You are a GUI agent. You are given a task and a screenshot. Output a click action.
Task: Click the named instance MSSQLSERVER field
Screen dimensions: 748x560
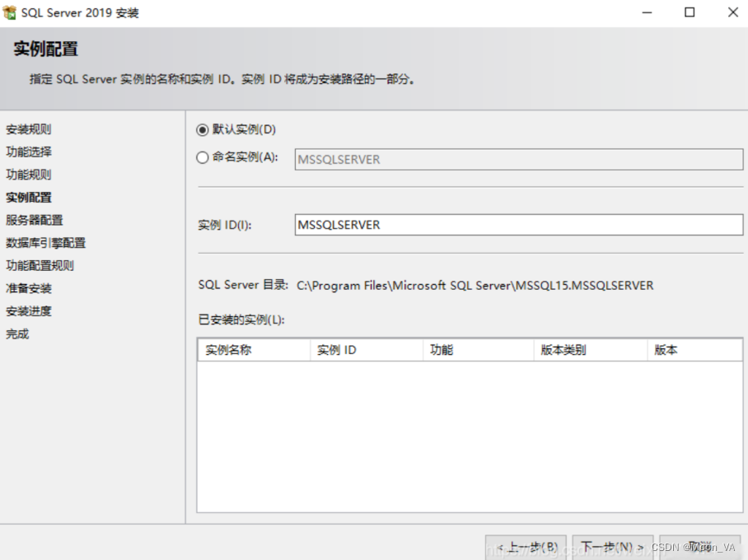click(x=518, y=159)
